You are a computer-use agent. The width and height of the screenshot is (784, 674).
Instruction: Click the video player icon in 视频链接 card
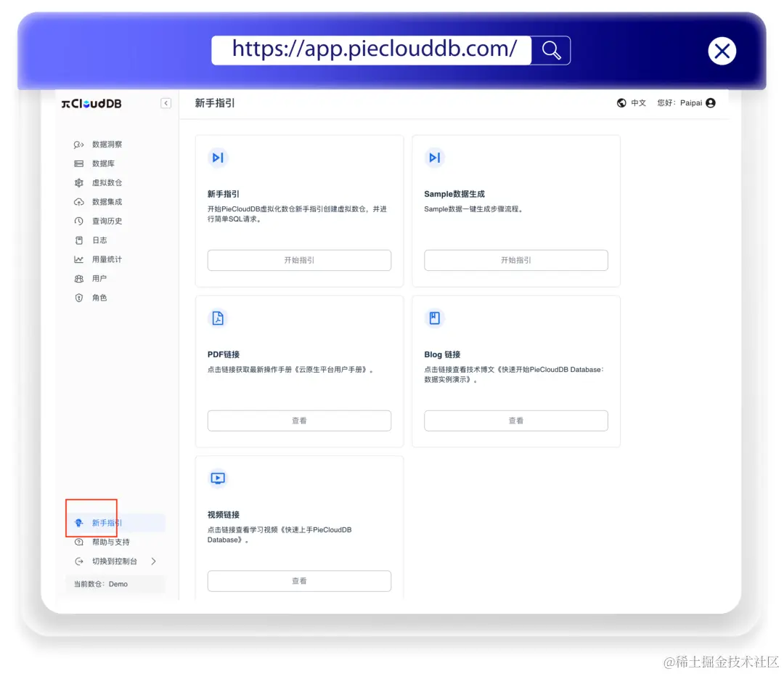coord(218,479)
